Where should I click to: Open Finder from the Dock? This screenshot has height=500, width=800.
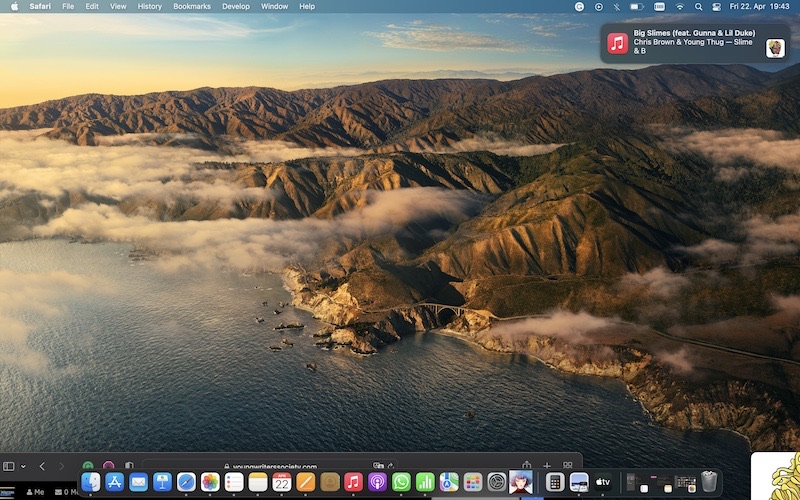coord(91,482)
